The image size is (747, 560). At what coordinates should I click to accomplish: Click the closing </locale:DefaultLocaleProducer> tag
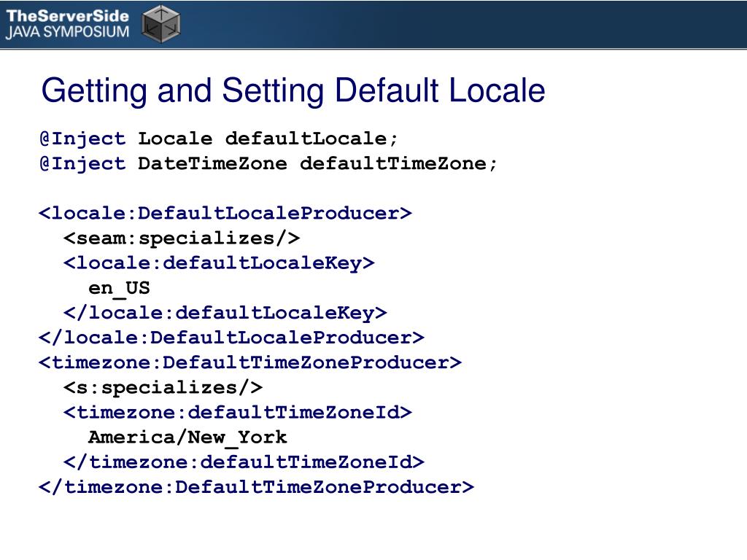point(231,338)
